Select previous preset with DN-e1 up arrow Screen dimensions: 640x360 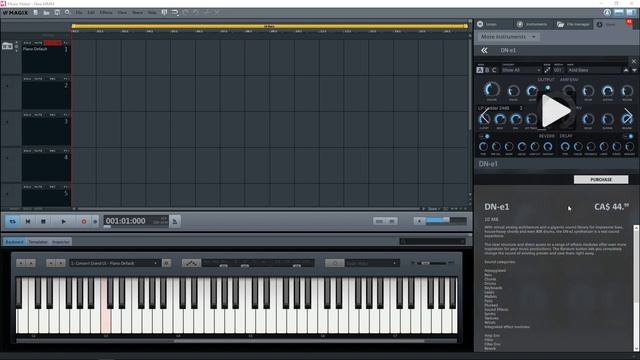[x=626, y=70]
